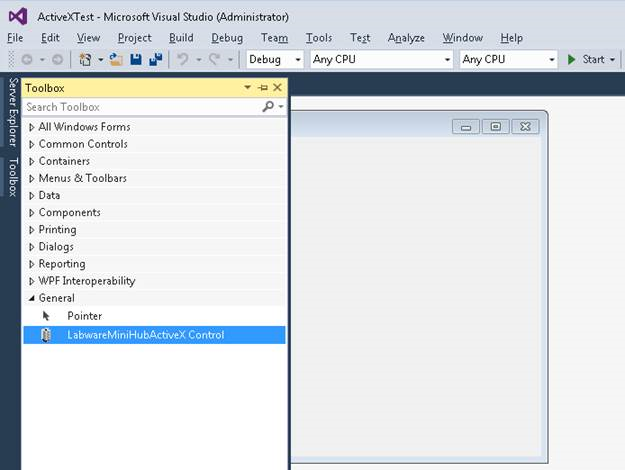Pin the Toolbox panel with auto-hide icon
Viewport: 625px width, 470px height.
(x=263, y=88)
